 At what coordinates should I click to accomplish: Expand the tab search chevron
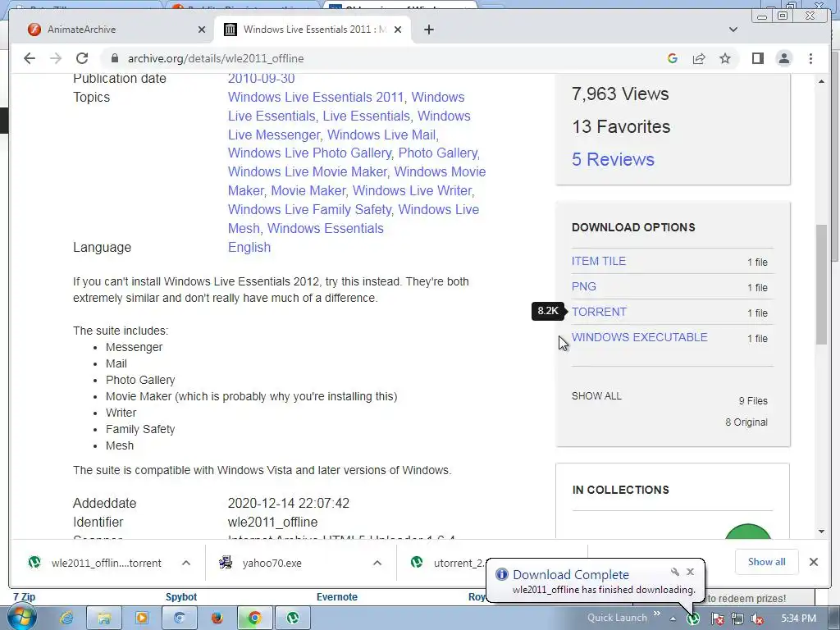[733, 30]
